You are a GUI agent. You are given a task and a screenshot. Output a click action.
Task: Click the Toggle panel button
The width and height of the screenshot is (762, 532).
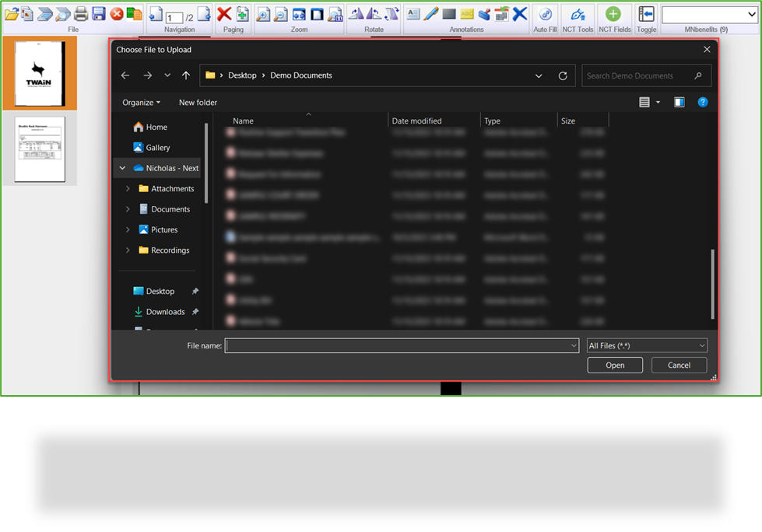click(646, 19)
